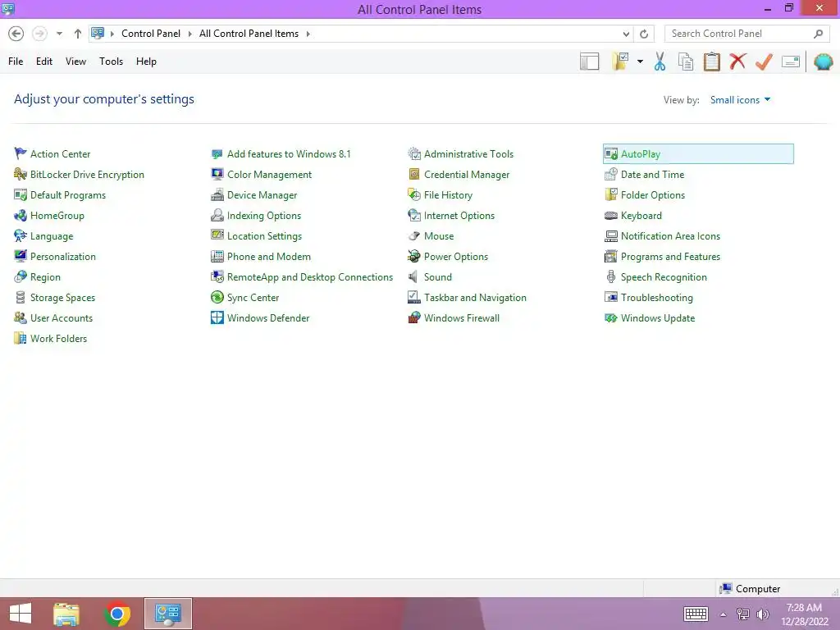The height and width of the screenshot is (630, 840).
Task: Open Storage Spaces icon
Action: tap(21, 297)
